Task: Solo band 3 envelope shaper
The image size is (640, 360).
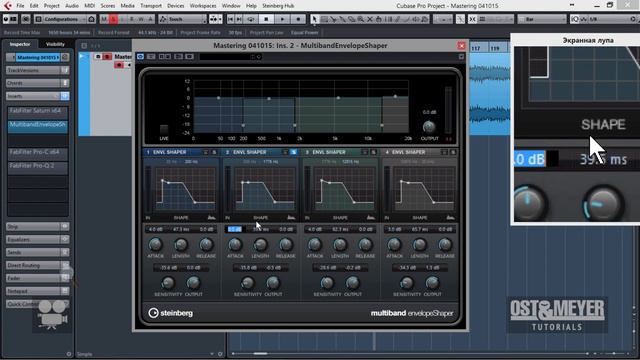Action: (x=373, y=152)
